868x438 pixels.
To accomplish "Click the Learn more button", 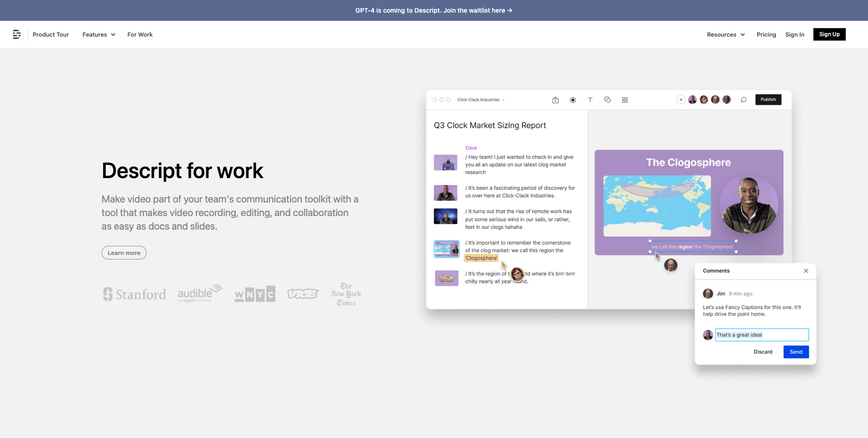I will tap(124, 253).
